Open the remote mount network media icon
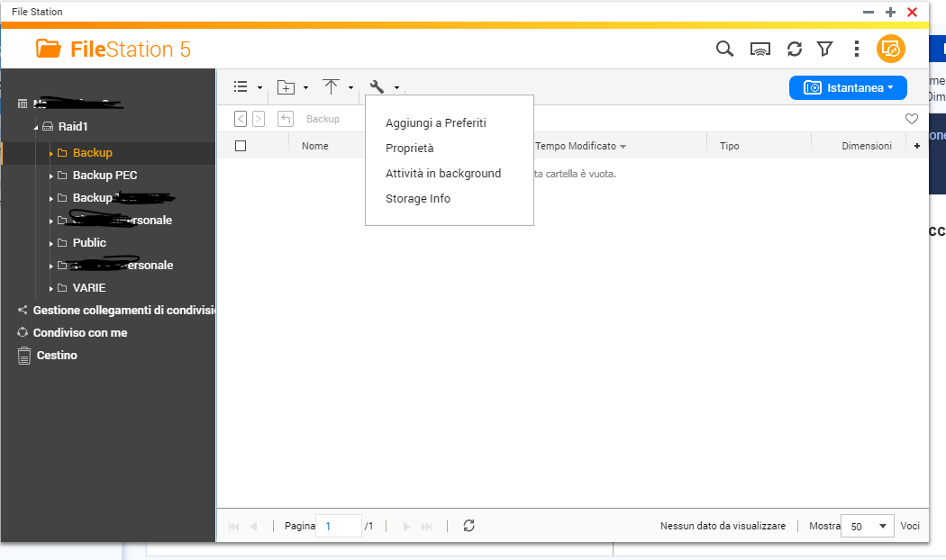946x560 pixels. pos(761,49)
